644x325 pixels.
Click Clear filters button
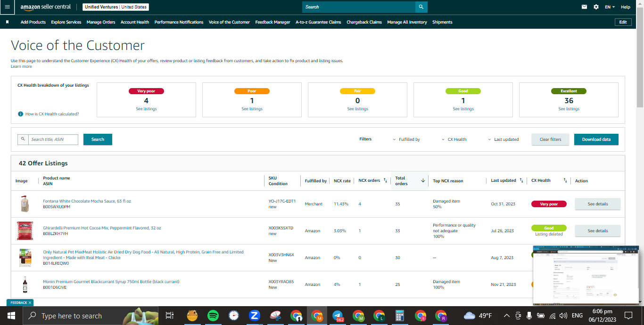point(550,139)
